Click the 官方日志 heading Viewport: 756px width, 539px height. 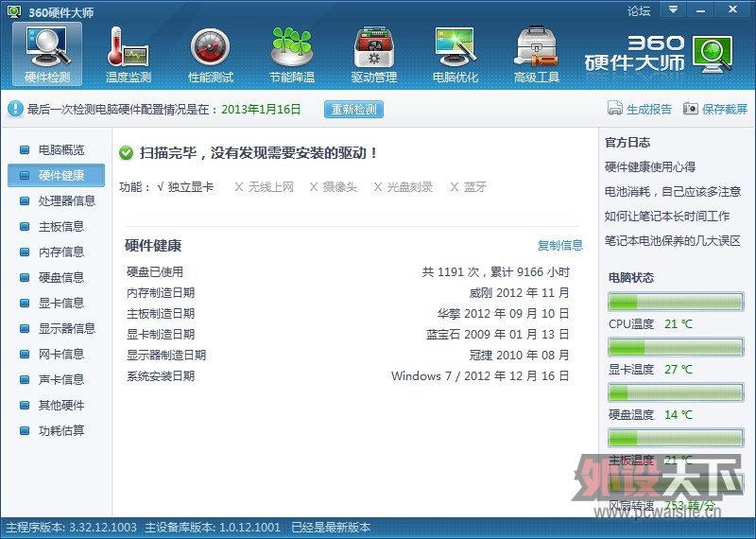tap(627, 143)
